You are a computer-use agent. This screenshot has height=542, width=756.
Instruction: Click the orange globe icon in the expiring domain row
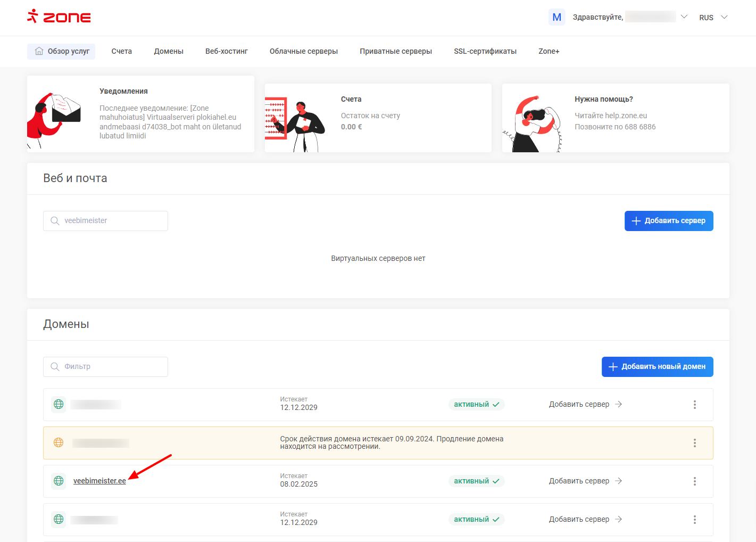(59, 442)
